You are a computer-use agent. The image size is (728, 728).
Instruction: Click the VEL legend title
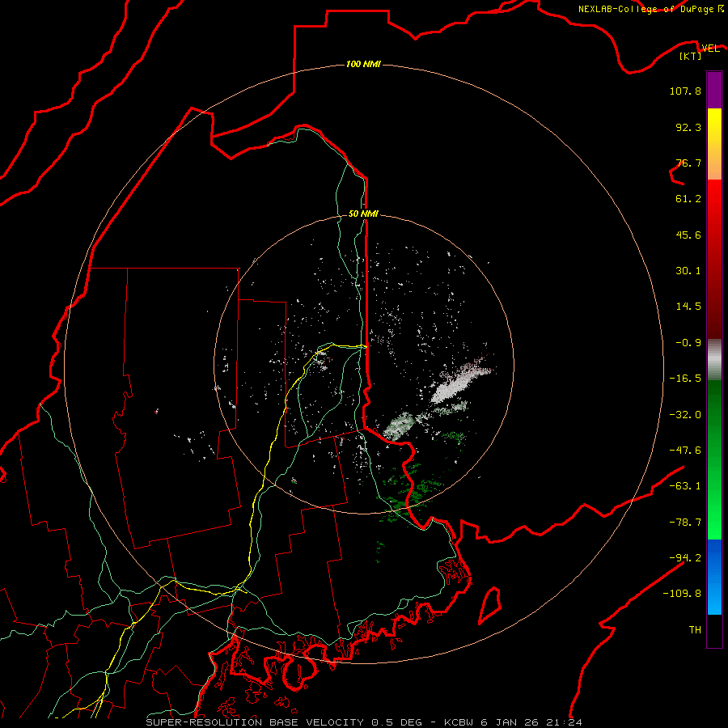710,49
